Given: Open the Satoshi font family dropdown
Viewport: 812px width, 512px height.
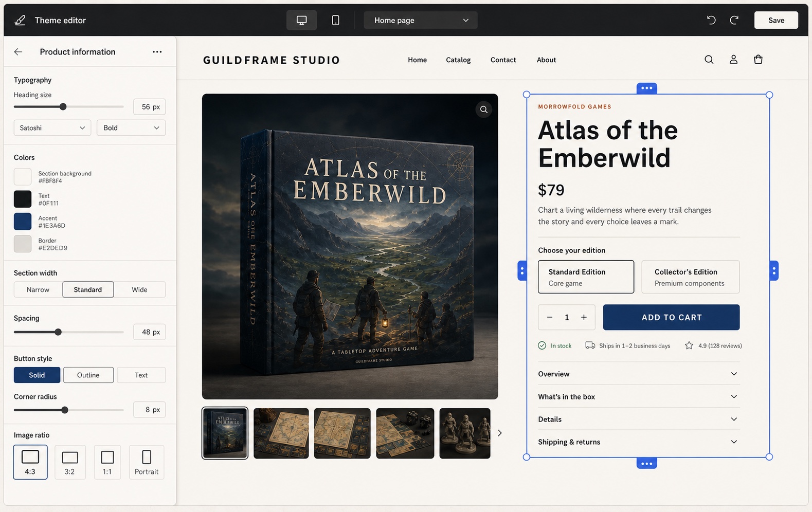Looking at the screenshot, I should (52, 128).
